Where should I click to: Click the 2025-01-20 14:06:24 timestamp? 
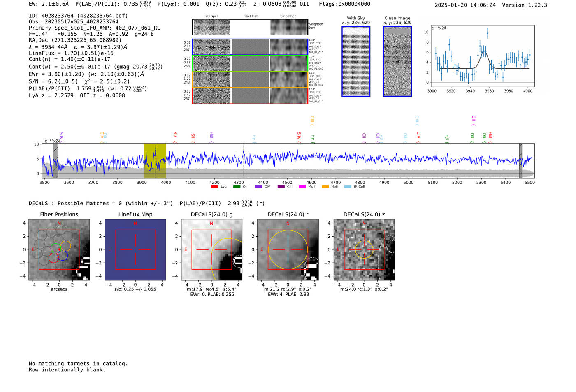[465, 5]
